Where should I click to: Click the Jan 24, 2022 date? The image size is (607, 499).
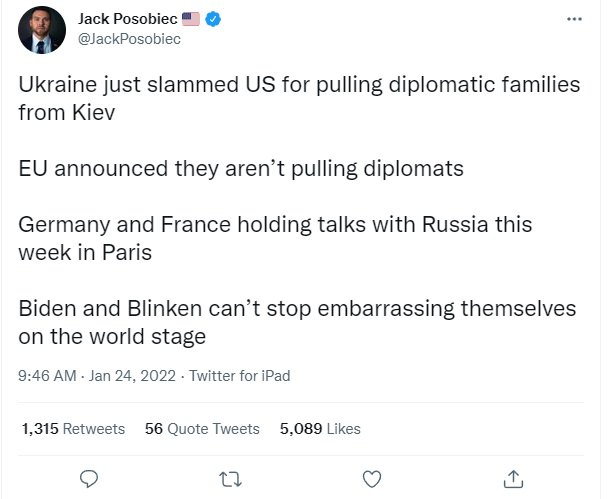[x=132, y=376]
